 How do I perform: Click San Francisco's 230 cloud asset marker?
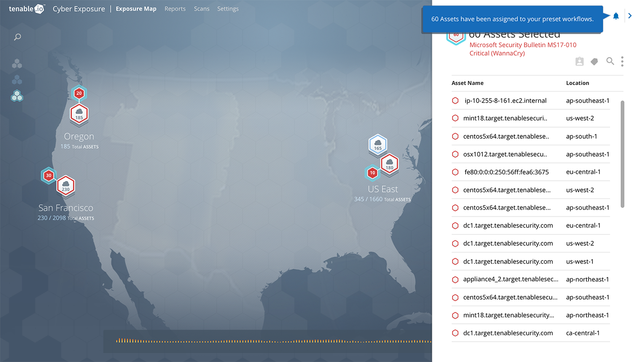[66, 185]
